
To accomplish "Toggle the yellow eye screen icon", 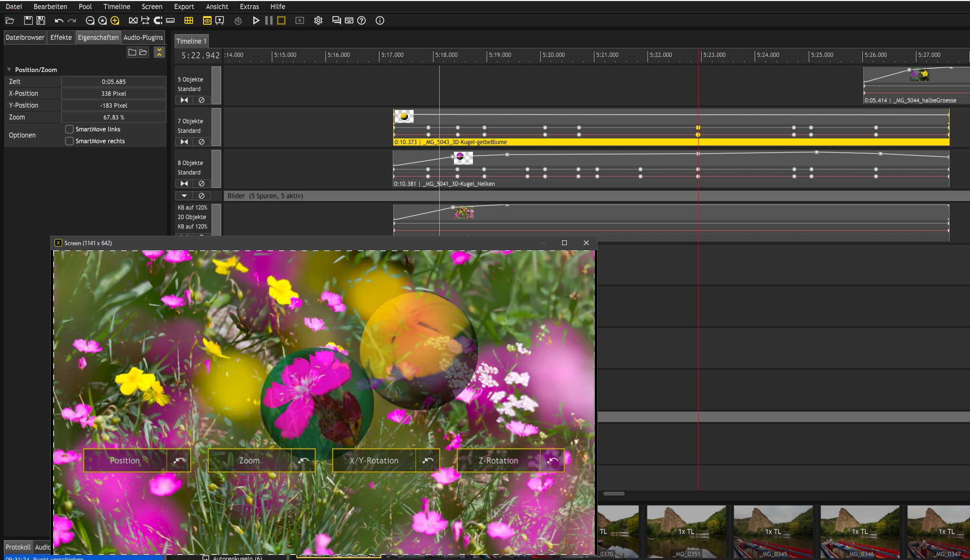I will pos(207,20).
